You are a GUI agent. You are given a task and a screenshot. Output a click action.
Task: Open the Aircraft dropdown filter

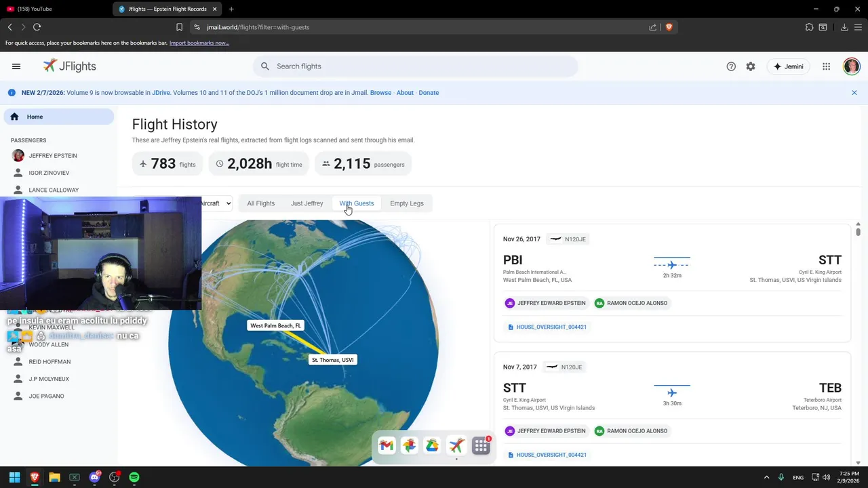tap(216, 203)
